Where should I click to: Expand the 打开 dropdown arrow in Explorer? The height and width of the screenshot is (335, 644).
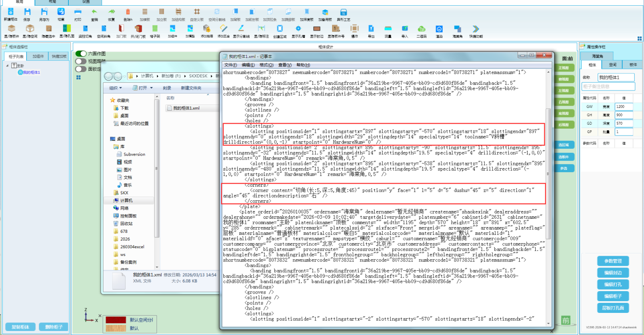pyautogui.click(x=152, y=88)
